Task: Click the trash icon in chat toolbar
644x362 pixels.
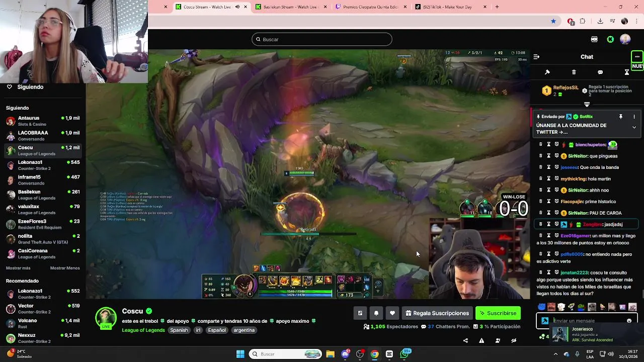Action: tap(574, 72)
